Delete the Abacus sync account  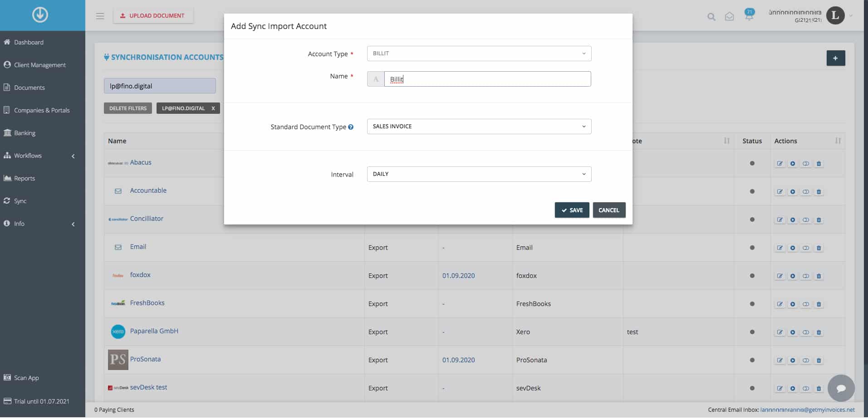pos(819,164)
